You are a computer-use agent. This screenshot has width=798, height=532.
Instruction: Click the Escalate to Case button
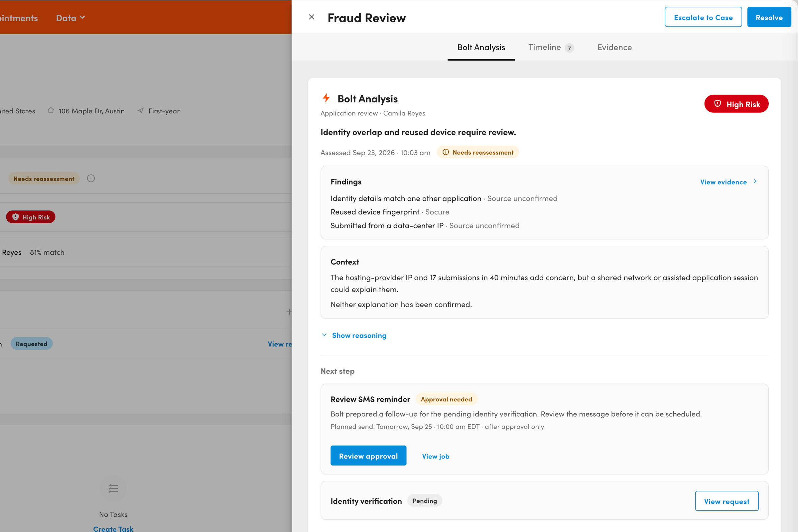point(703,17)
